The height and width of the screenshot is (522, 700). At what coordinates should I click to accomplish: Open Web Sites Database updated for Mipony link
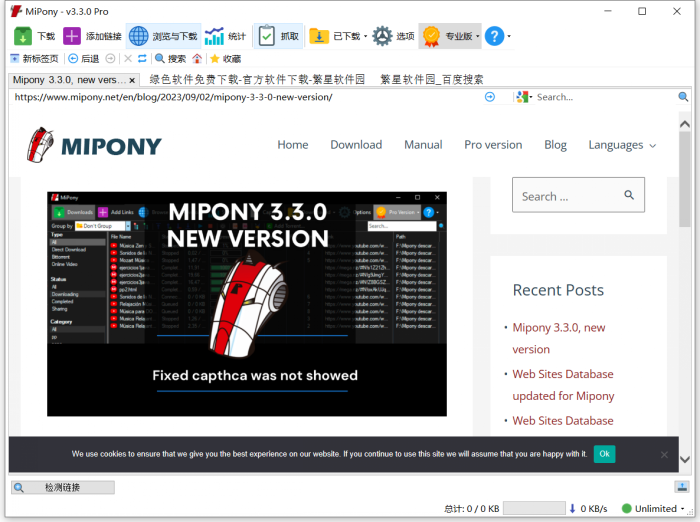[563, 385]
